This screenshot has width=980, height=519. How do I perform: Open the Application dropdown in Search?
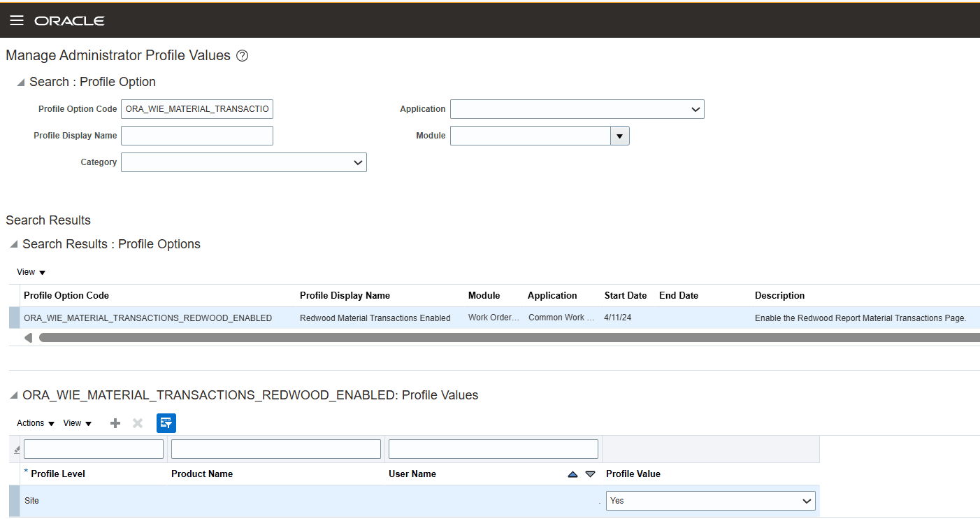tap(695, 109)
